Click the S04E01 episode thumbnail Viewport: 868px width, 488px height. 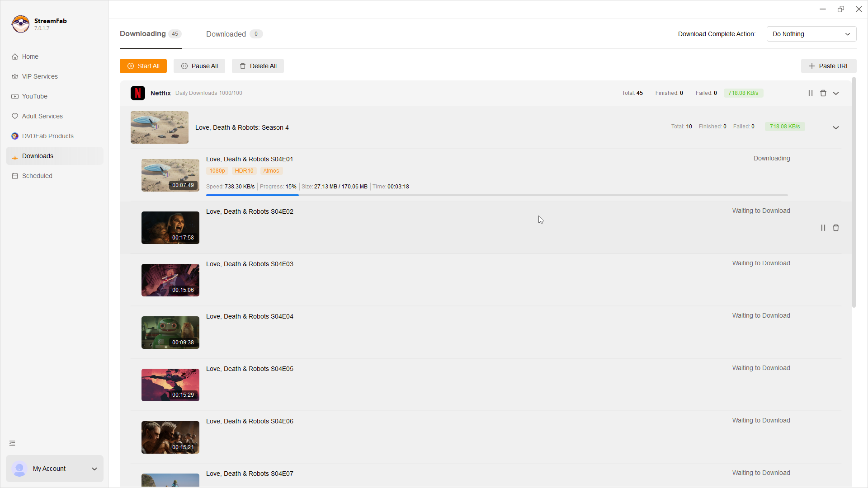coord(170,175)
